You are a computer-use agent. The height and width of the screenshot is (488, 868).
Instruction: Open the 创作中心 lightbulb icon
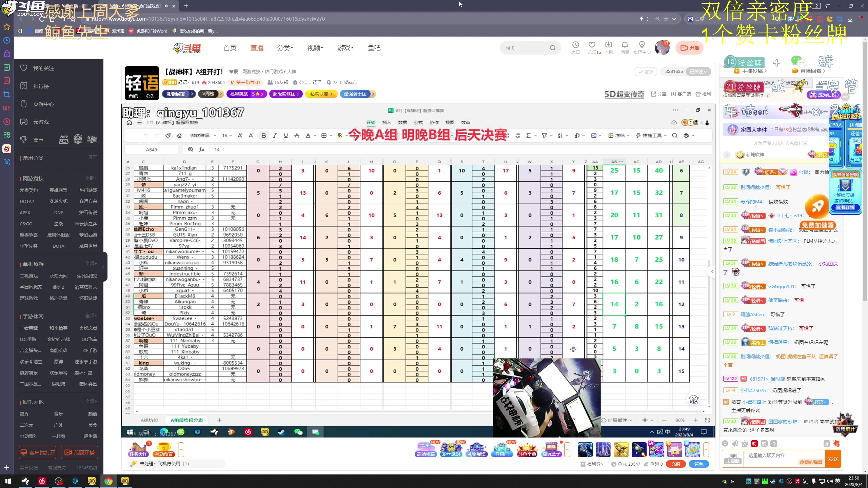point(642,47)
